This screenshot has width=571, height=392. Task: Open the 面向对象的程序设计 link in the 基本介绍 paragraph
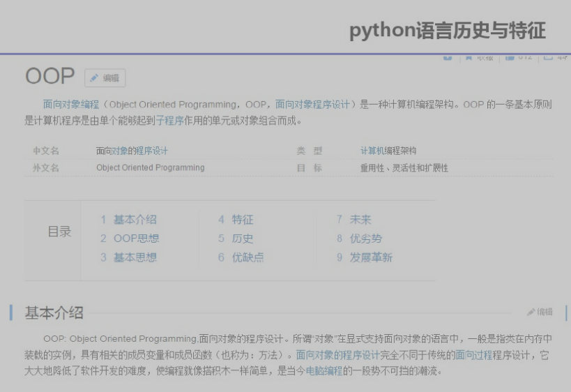pyautogui.click(x=337, y=355)
